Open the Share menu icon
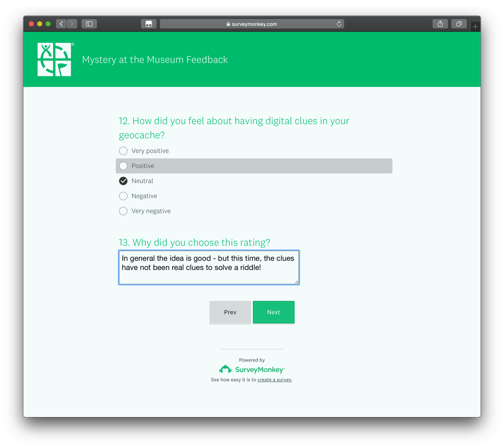This screenshot has height=448, width=504. pyautogui.click(x=440, y=24)
